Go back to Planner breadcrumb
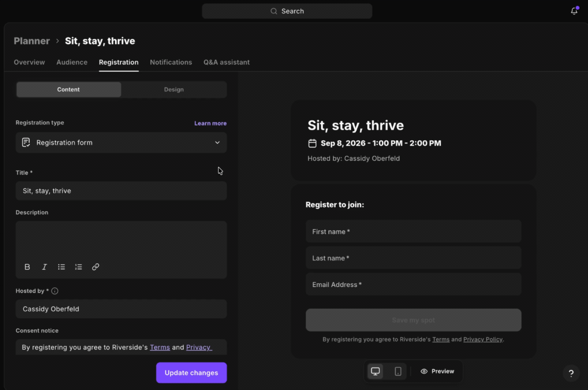The image size is (588, 390). (x=32, y=41)
